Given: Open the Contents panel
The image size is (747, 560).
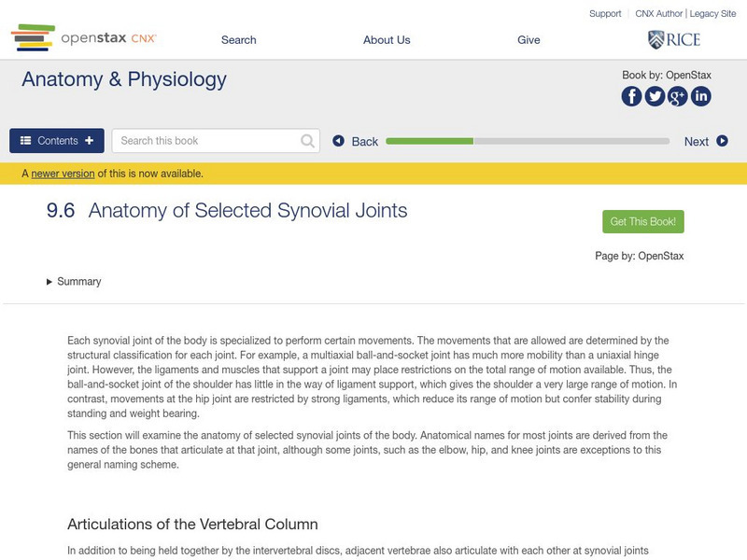Looking at the screenshot, I should tap(56, 140).
